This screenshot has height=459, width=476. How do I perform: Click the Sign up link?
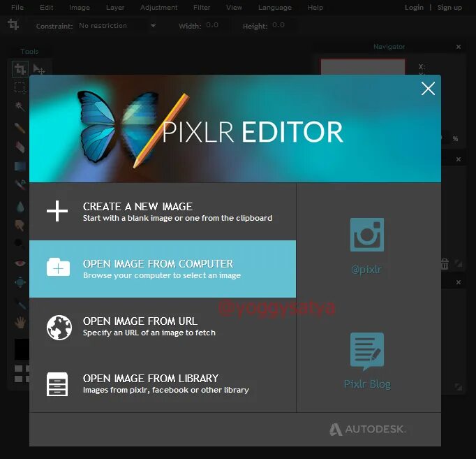449,7
